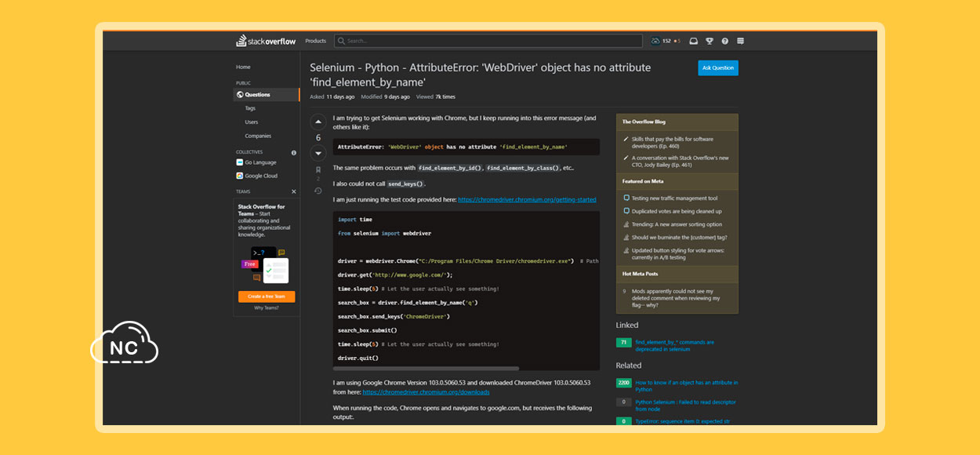Click the Collectives info icon
The height and width of the screenshot is (455, 980).
[294, 153]
